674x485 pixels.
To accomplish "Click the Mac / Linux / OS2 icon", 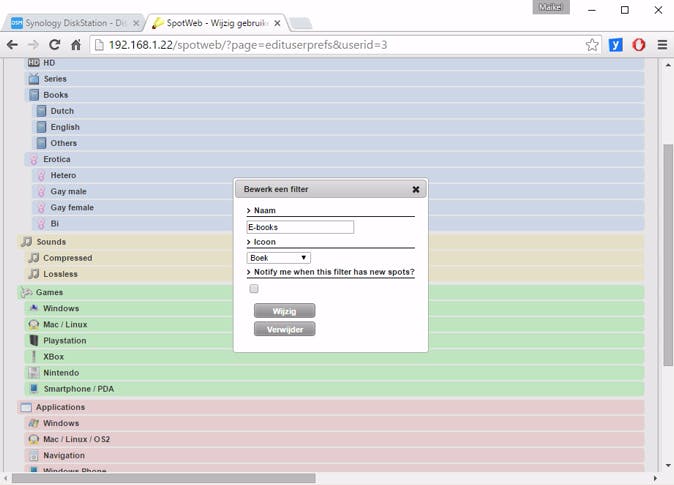I will pos(34,439).
